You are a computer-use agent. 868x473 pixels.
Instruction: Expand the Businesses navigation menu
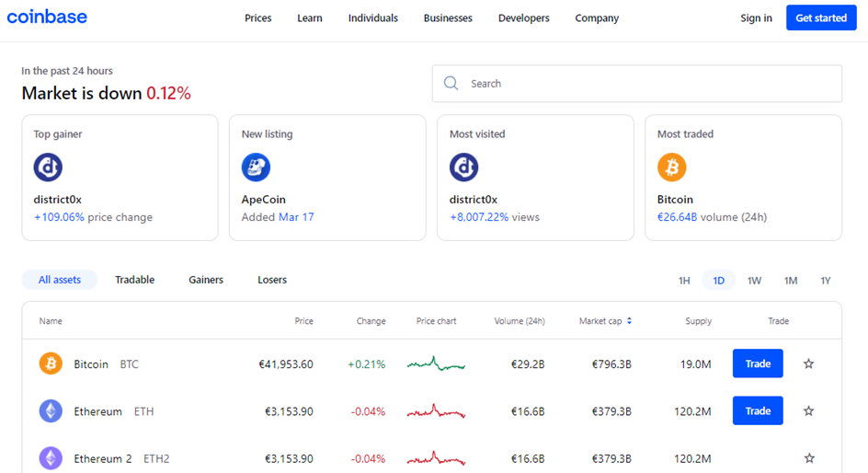point(448,18)
